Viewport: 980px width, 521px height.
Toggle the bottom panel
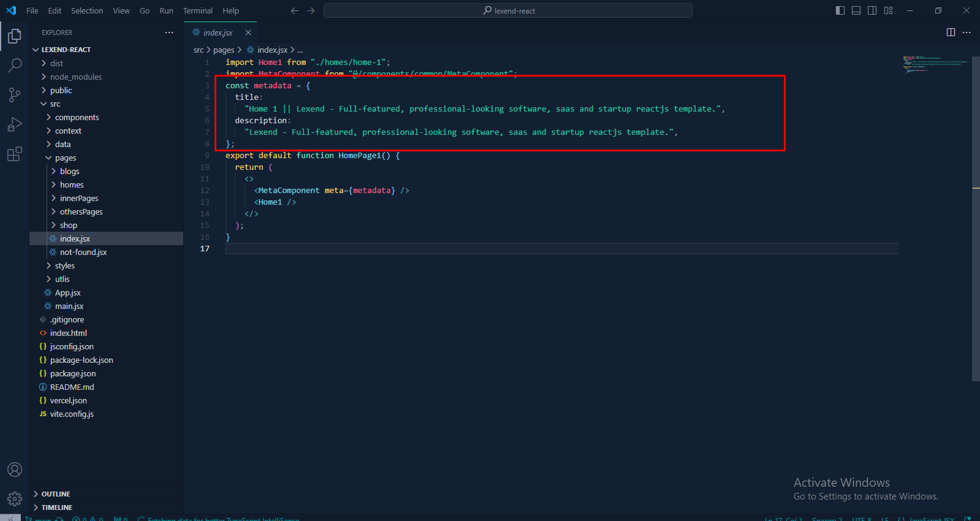[856, 10]
